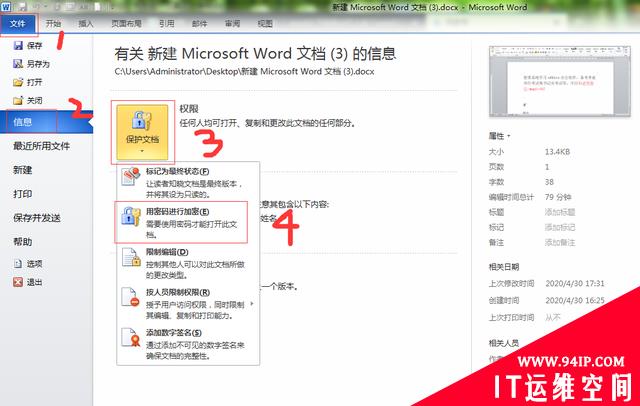Viewport: 640px width, 406px height.
Task: Choose 限制编辑(D) menu entry
Action: pyautogui.click(x=188, y=263)
